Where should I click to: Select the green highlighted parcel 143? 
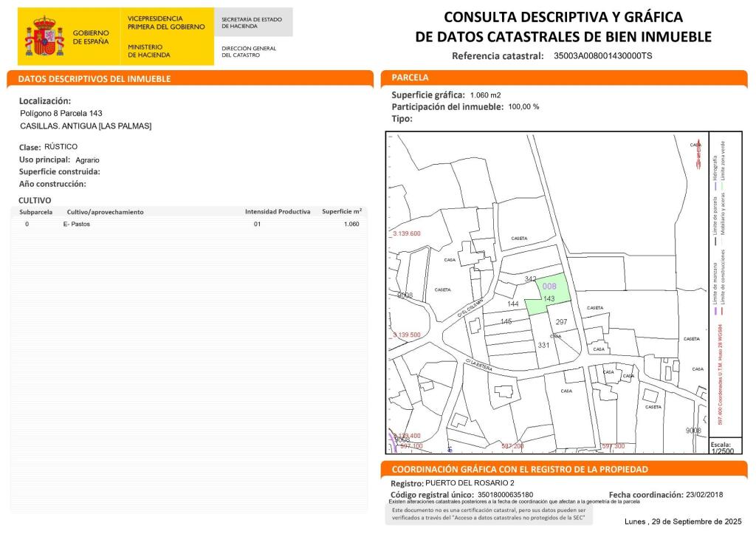[551, 294]
